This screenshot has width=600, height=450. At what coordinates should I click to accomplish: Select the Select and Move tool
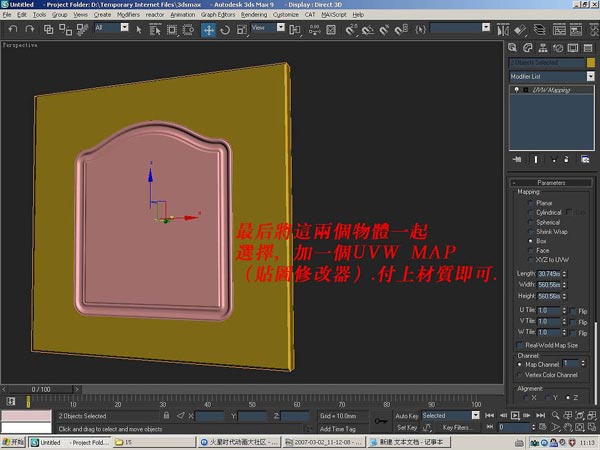(x=209, y=29)
